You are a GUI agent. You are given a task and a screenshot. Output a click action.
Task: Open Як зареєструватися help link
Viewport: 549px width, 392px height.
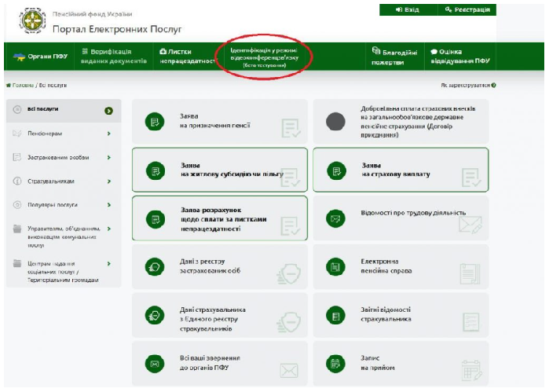coord(468,85)
